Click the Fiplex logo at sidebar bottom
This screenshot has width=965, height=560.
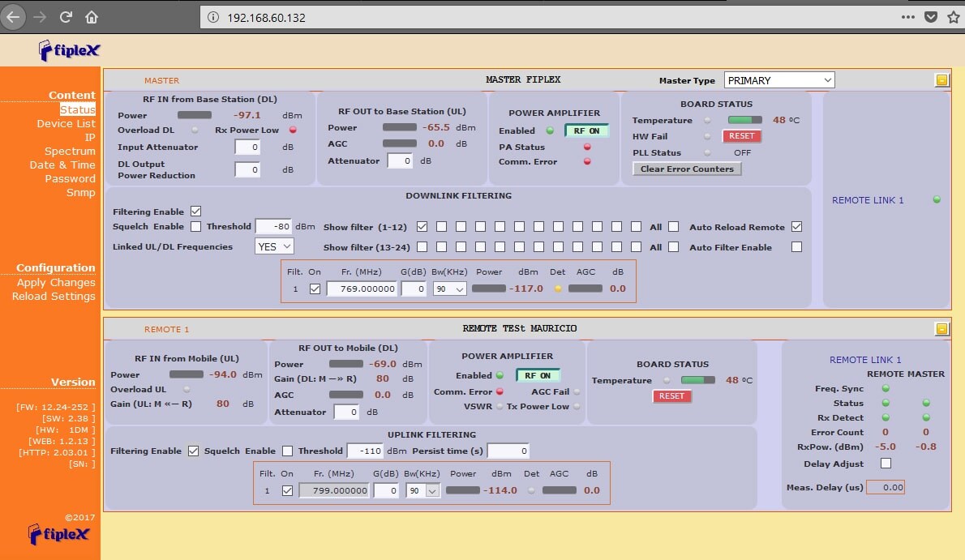coord(59,534)
